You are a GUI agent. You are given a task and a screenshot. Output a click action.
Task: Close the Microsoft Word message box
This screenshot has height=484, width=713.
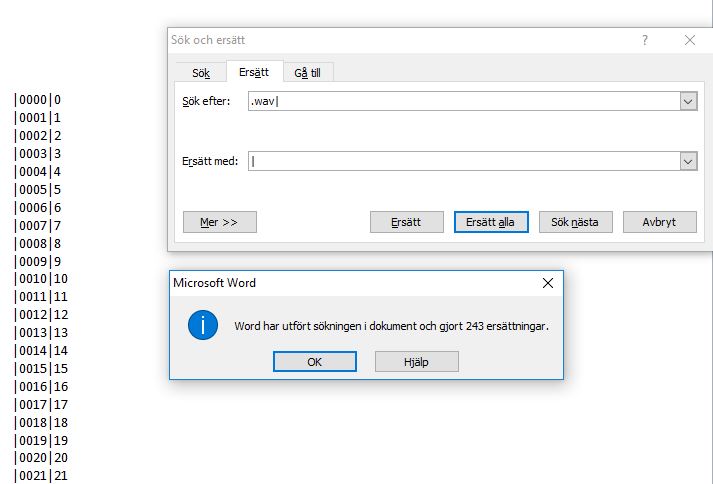click(x=547, y=283)
